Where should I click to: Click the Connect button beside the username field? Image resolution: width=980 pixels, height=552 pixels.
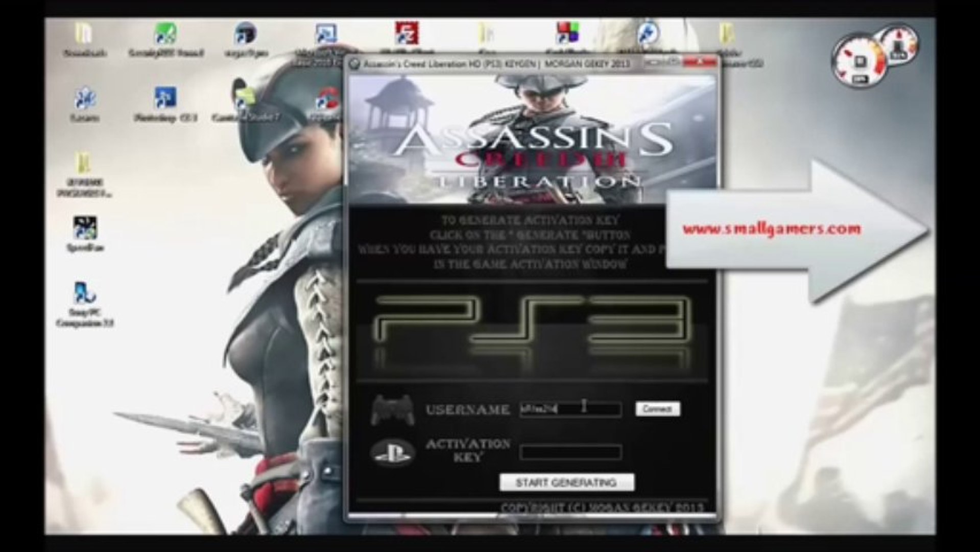pos(657,409)
